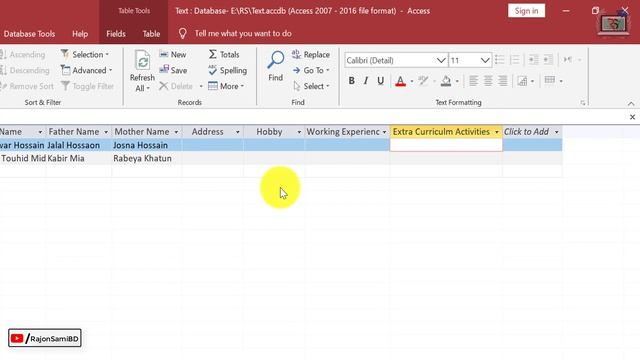Viewport: 640px width, 360px height.
Task: Open the alternate row color control
Action: [x=525, y=81]
